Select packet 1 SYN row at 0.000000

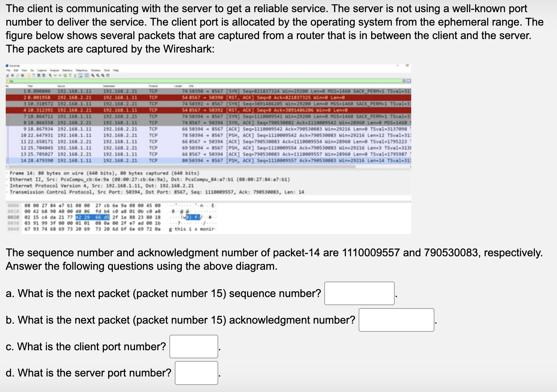208,91
